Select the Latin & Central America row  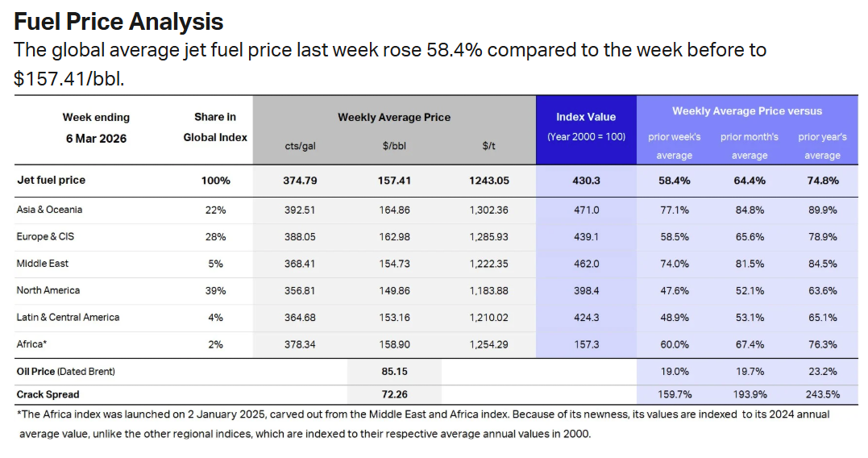click(x=68, y=317)
